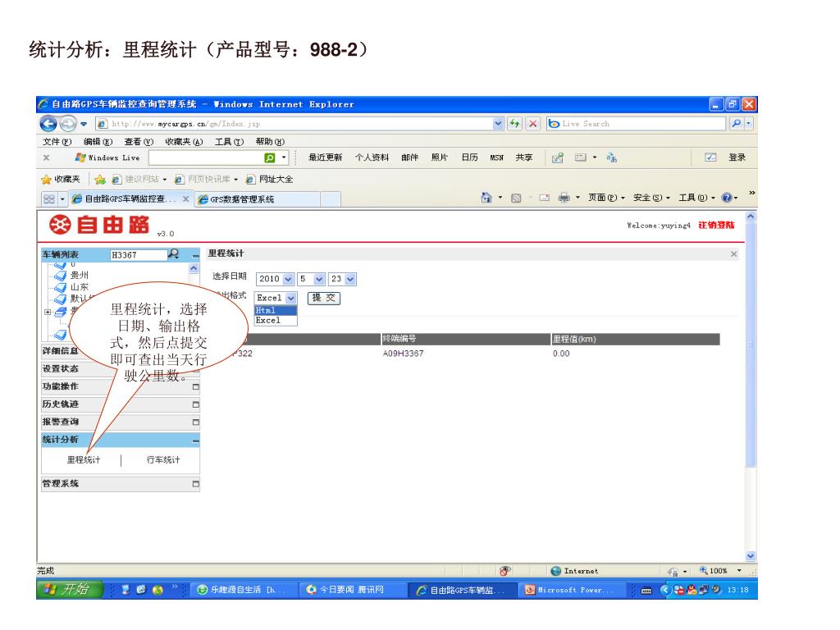Click the 注销登陆 logout link
840x630 pixels.
point(716,225)
